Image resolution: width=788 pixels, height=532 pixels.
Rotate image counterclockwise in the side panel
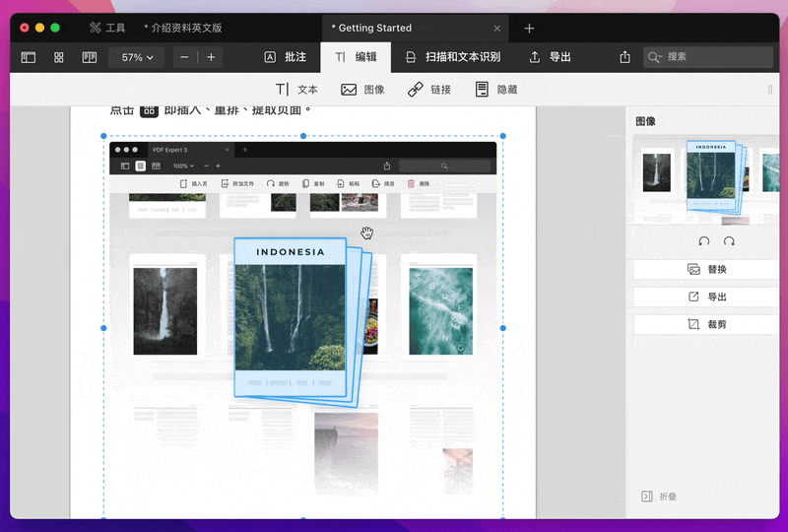click(x=703, y=241)
